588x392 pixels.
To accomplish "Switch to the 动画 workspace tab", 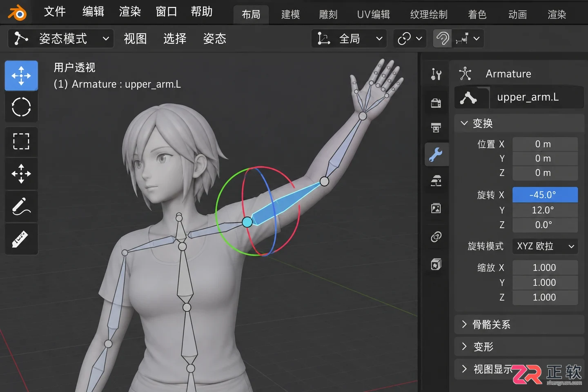I will [x=517, y=15].
